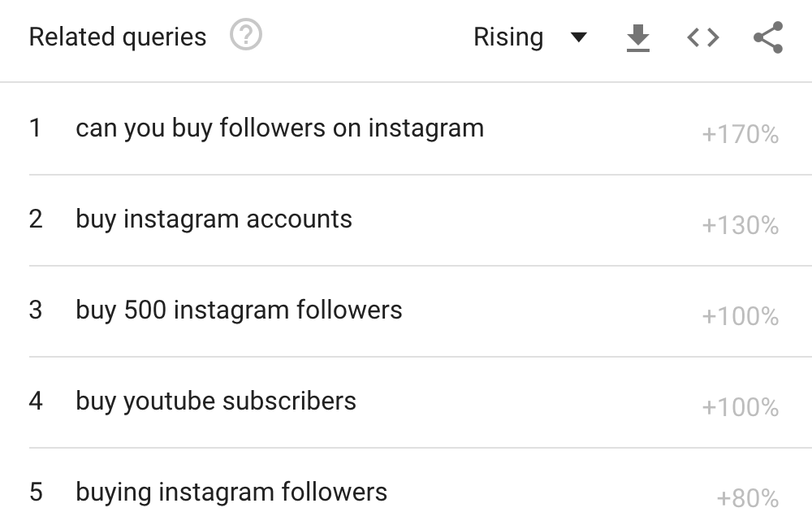Click the +80% growth value
The width and height of the screenshot is (812, 512).
pyautogui.click(x=747, y=498)
